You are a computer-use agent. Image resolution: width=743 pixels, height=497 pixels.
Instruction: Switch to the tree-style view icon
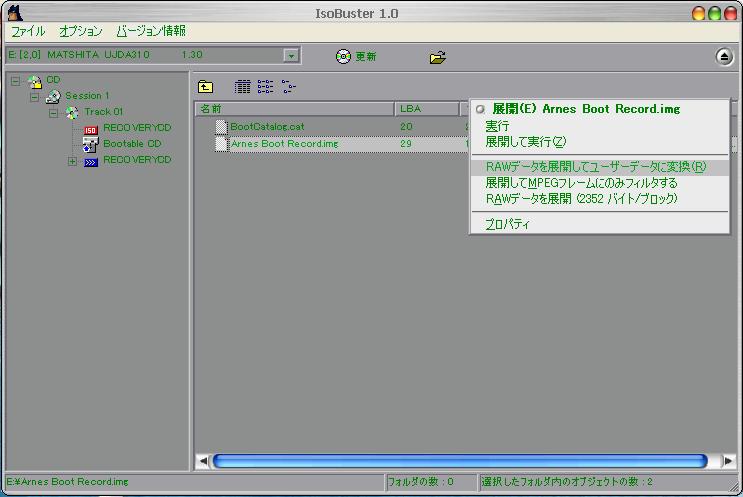pyautogui.click(x=288, y=87)
